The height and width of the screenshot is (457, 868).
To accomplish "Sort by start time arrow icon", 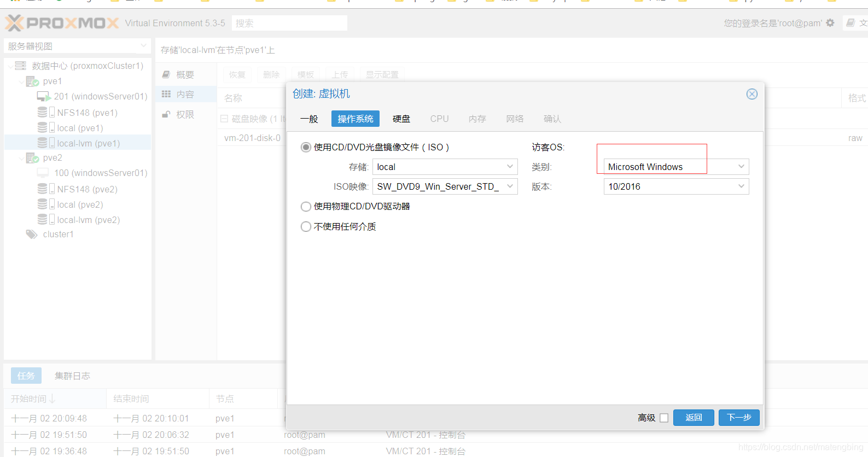I will 52,399.
